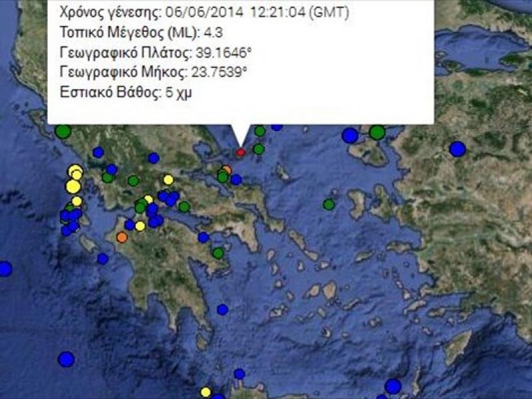Open the large green marker above Lesbos

[377, 132]
